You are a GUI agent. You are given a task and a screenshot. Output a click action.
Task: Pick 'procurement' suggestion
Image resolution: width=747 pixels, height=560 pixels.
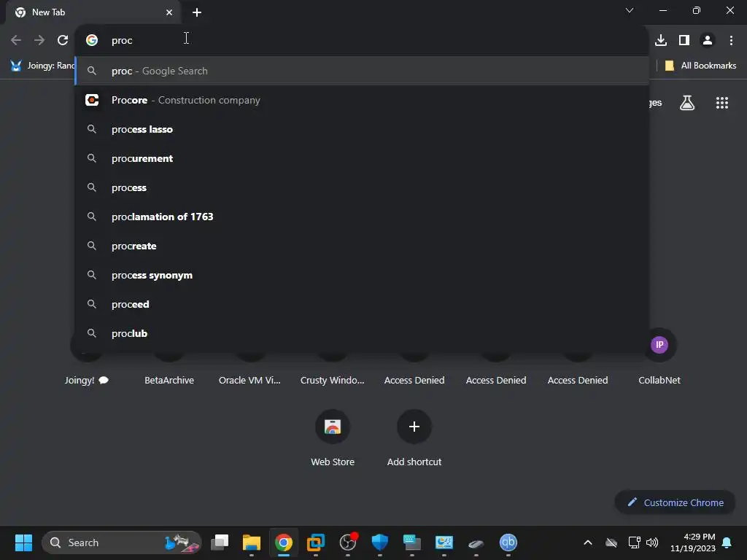pyautogui.click(x=362, y=158)
